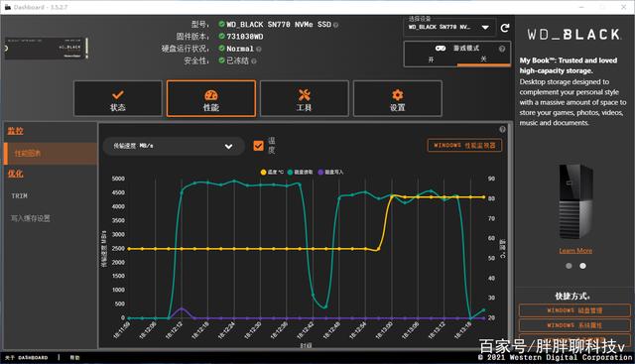Image resolution: width=635 pixels, height=364 pixels.
Task: Click info icon beside SN770 model name
Action: point(335,25)
